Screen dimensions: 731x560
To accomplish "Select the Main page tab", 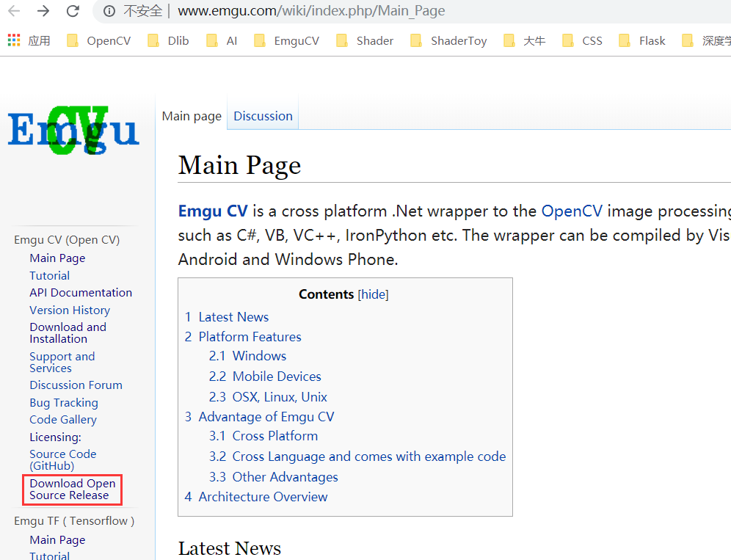I will coord(191,115).
